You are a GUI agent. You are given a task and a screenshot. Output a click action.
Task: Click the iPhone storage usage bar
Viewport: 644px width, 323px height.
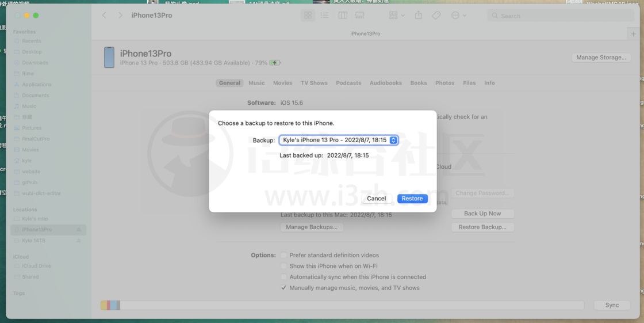tap(342, 305)
